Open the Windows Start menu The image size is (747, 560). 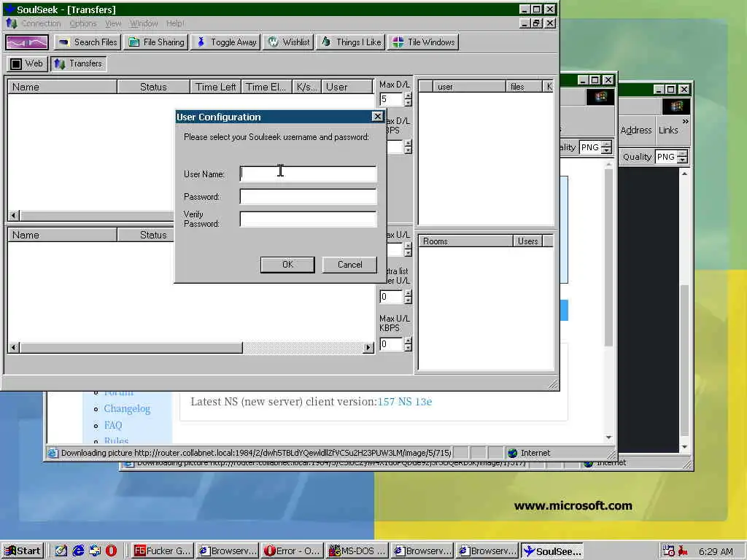point(23,551)
